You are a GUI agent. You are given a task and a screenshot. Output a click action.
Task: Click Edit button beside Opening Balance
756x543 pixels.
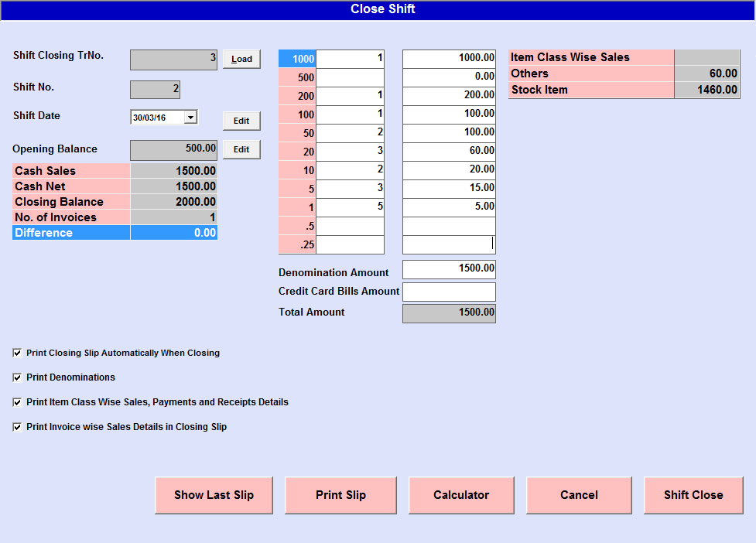click(x=241, y=149)
